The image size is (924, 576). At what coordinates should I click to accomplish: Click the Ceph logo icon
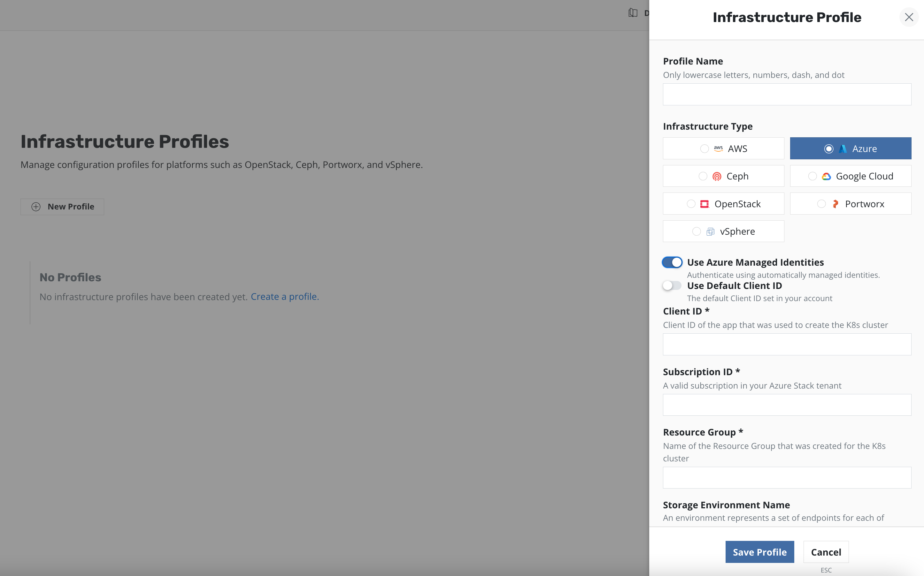pos(717,176)
